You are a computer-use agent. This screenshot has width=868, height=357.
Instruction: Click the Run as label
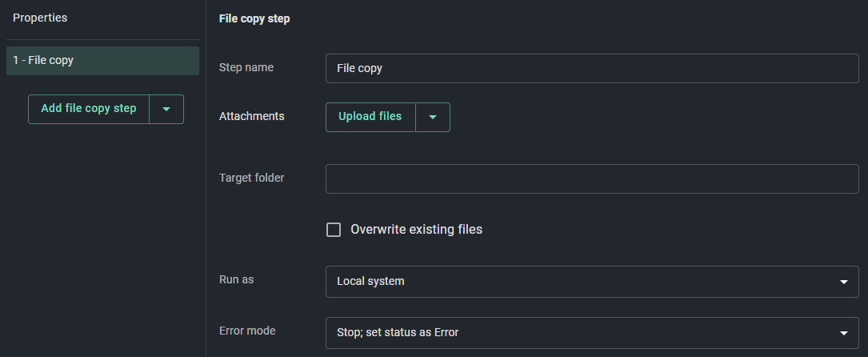pos(236,279)
